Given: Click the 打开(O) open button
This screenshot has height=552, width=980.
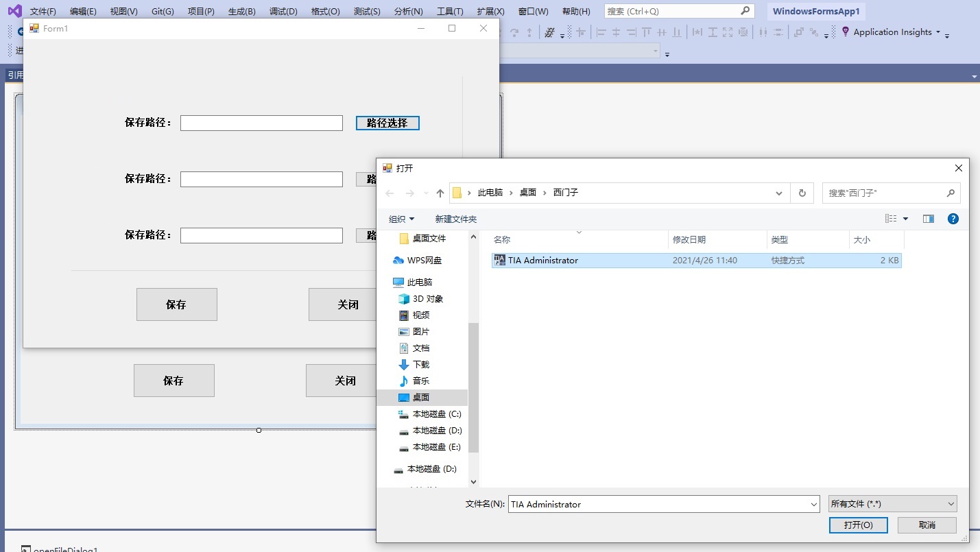Looking at the screenshot, I should pyautogui.click(x=858, y=525).
